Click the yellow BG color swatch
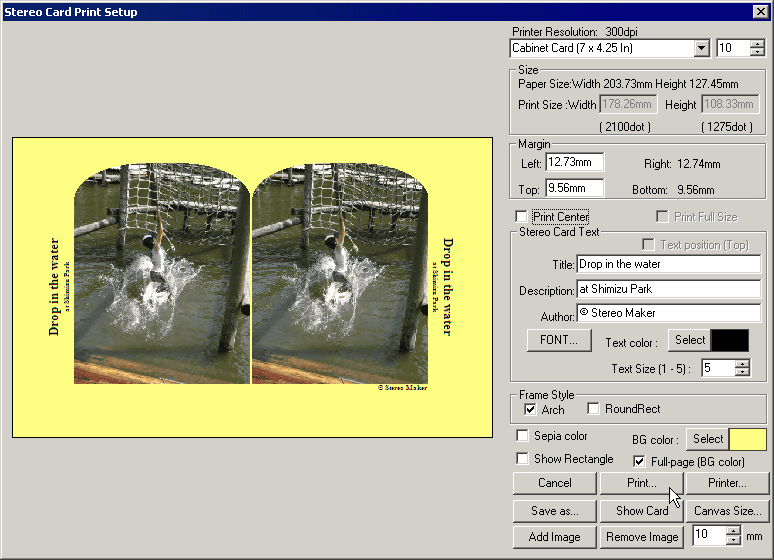774x560 pixels. point(748,439)
